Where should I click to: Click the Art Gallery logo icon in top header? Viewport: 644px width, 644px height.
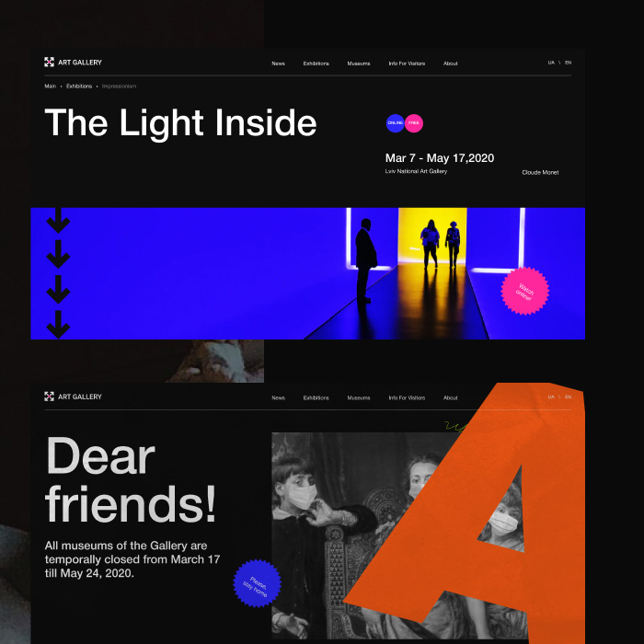50,62
